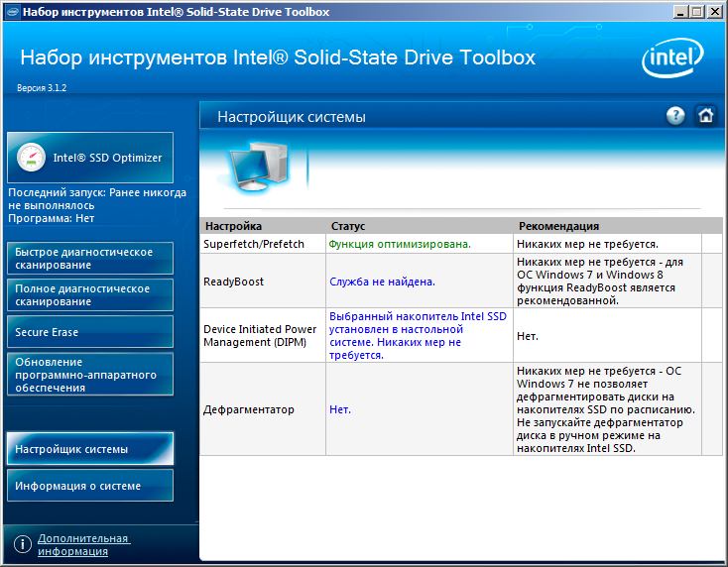Click Дефрагментатор recommendation about Windows 7

605,409
